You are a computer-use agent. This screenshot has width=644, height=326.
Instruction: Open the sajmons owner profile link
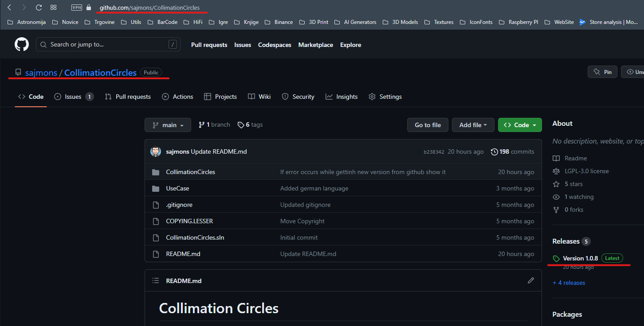point(41,73)
